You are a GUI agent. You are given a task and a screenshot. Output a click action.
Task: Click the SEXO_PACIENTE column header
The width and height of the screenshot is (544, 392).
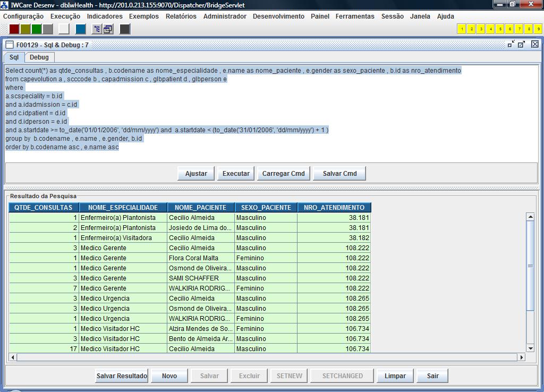266,208
